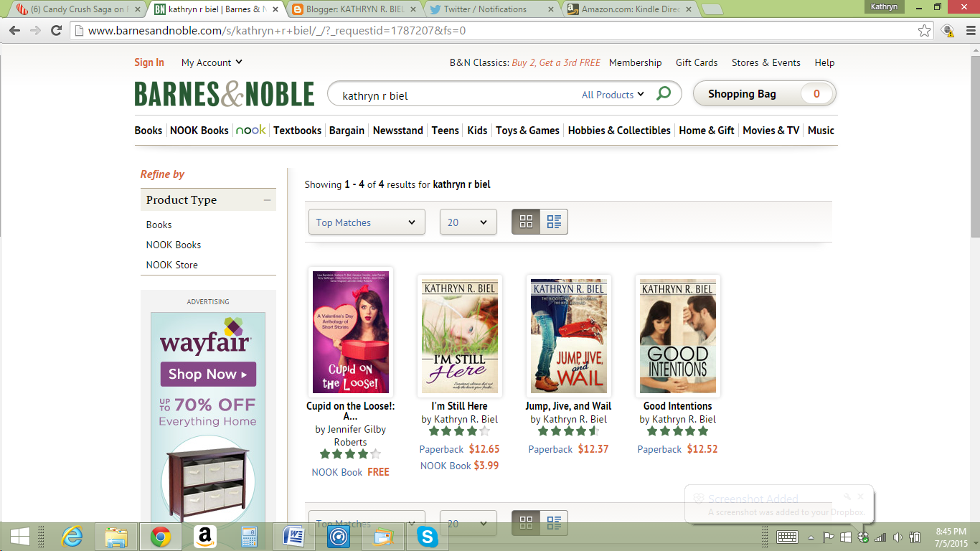Viewport: 980px width, 551px height.
Task: Open Books navigation menu
Action: coord(149,130)
